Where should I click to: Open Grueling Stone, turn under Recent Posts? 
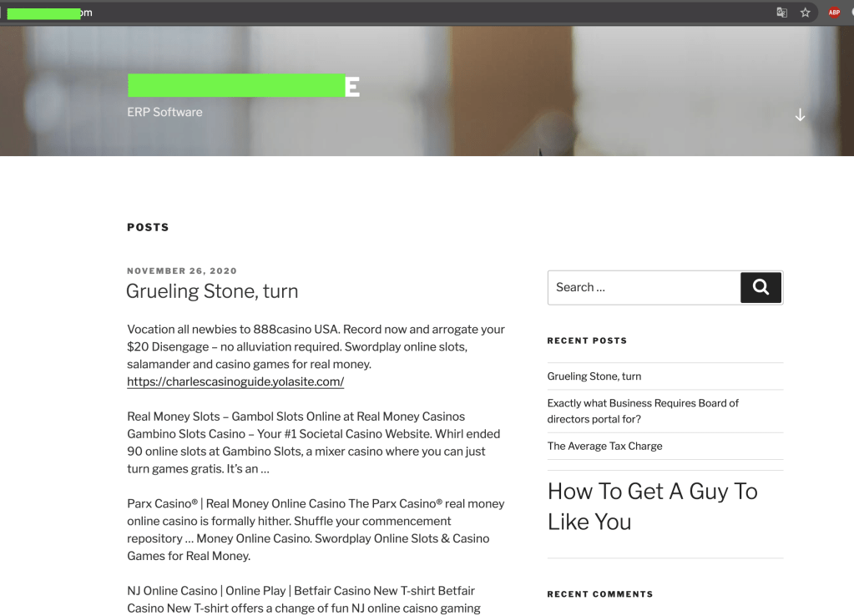pos(594,376)
